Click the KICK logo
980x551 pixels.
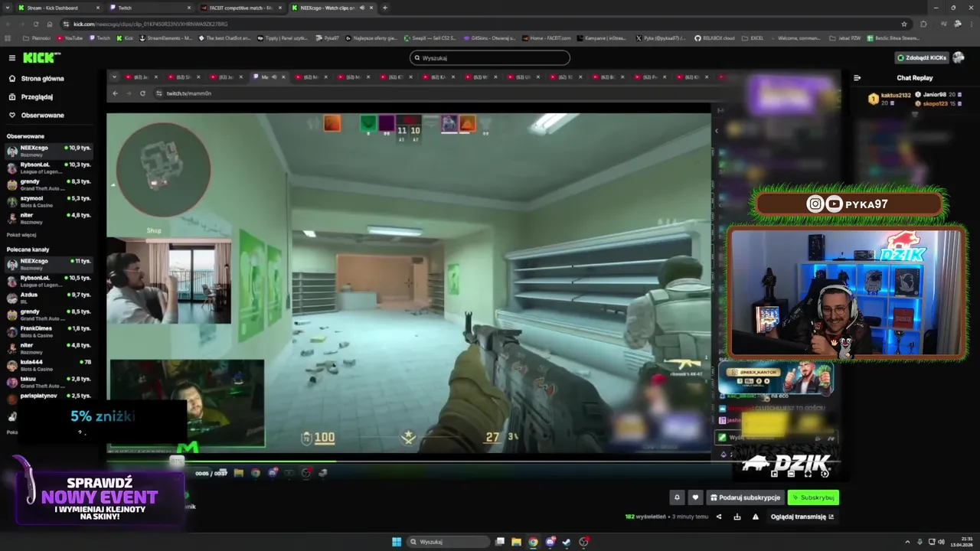[x=41, y=57]
